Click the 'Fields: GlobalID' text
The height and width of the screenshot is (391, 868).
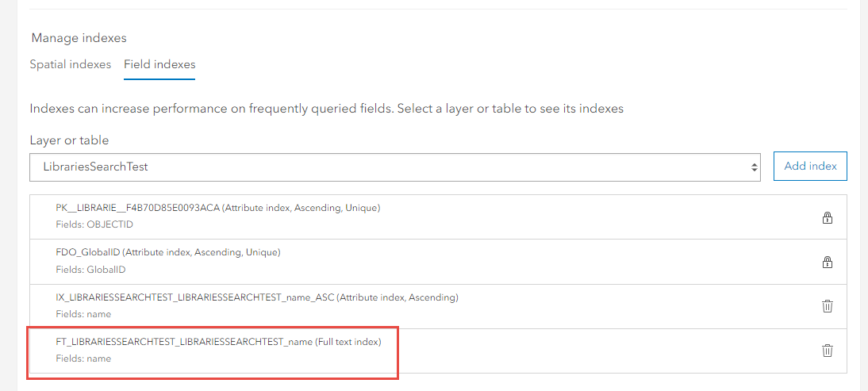90,270
